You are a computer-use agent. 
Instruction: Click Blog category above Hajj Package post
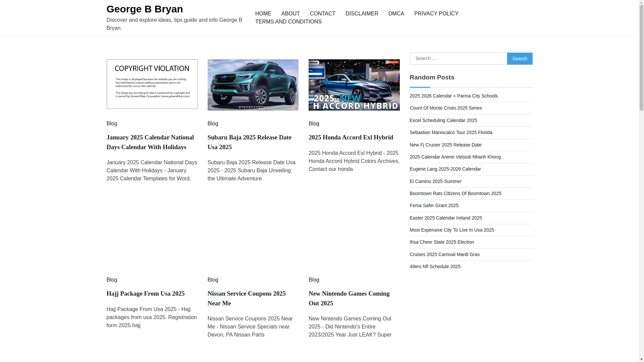coord(112,280)
